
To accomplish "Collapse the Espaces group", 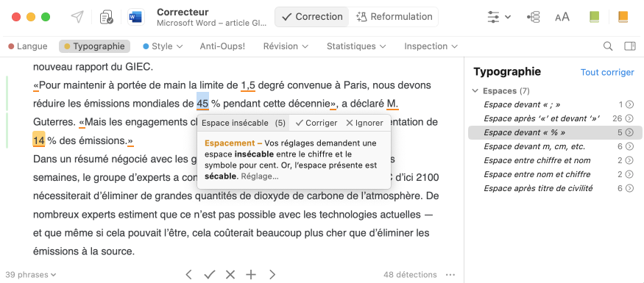I will click(475, 90).
